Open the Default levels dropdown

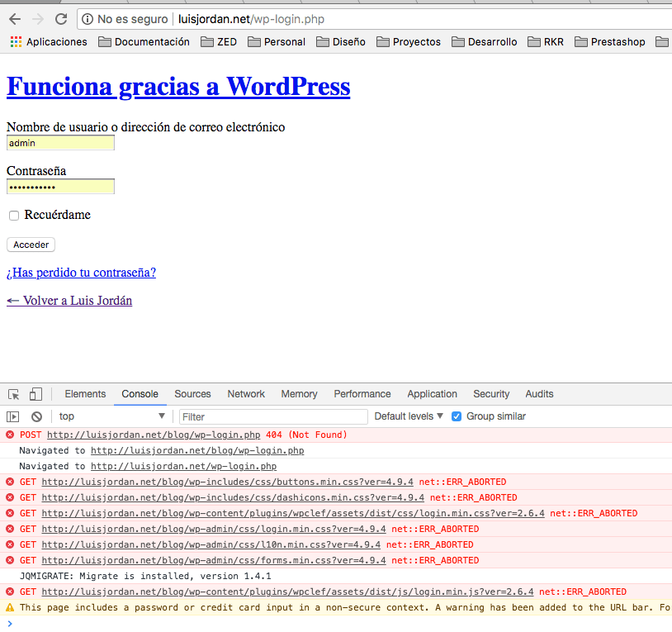click(x=409, y=416)
